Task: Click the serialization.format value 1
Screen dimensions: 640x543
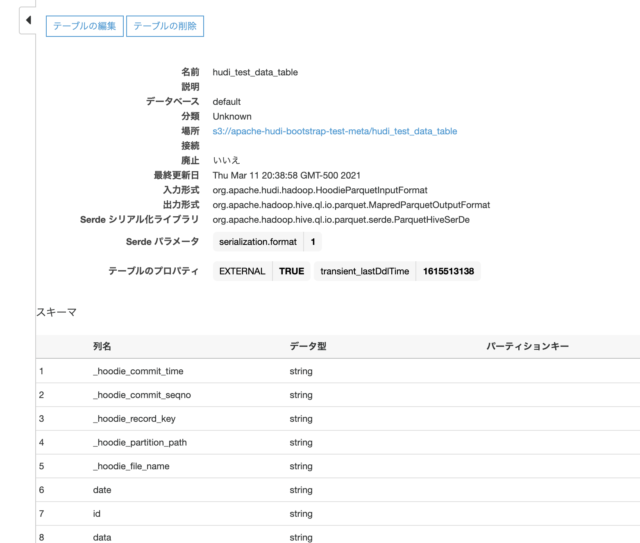Action: 313,242
